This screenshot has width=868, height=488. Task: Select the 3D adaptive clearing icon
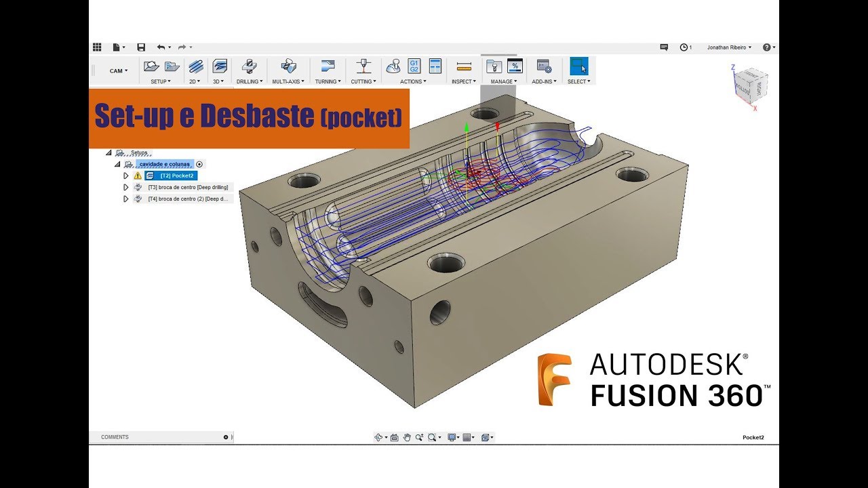[219, 66]
